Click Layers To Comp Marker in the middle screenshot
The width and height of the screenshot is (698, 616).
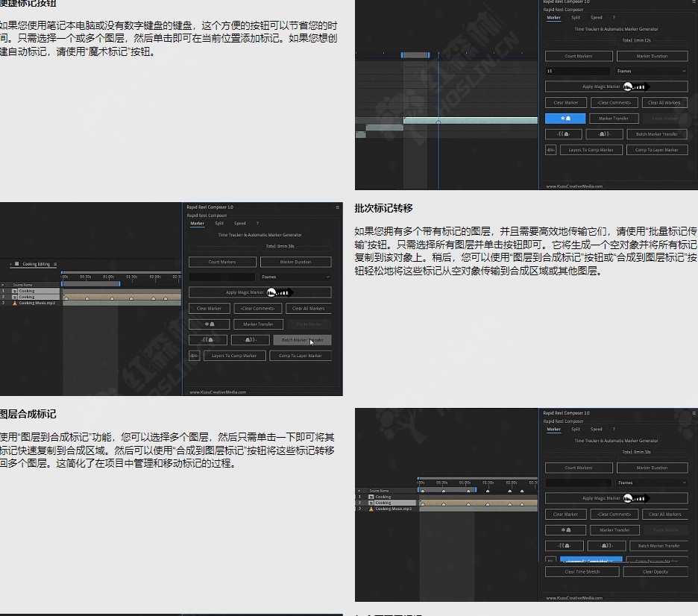click(235, 356)
